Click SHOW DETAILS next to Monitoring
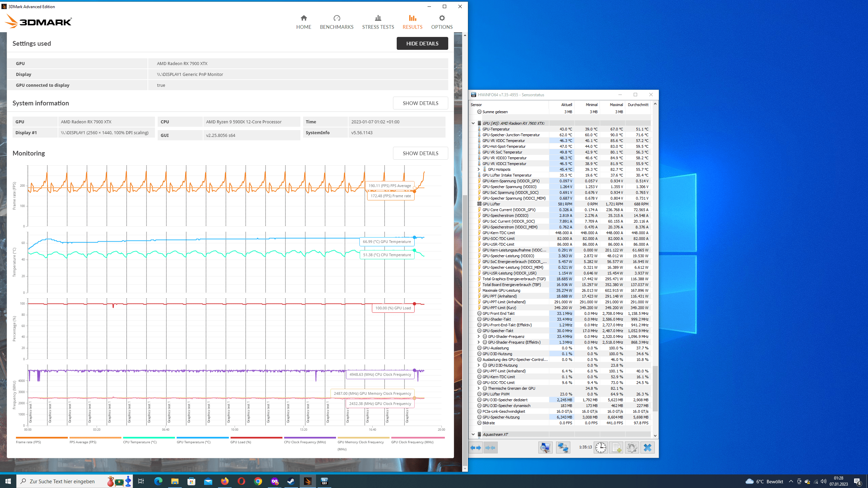Viewport: 868px width, 488px height. pyautogui.click(x=420, y=153)
